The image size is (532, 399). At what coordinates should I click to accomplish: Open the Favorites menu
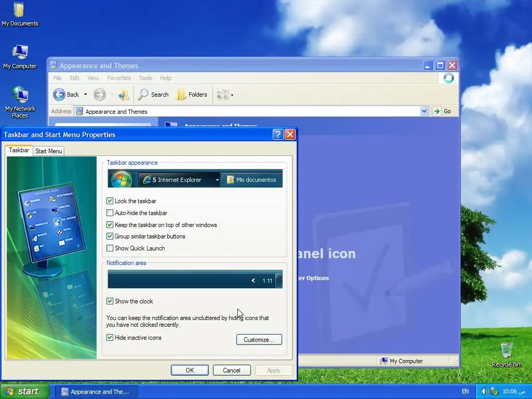tap(119, 78)
